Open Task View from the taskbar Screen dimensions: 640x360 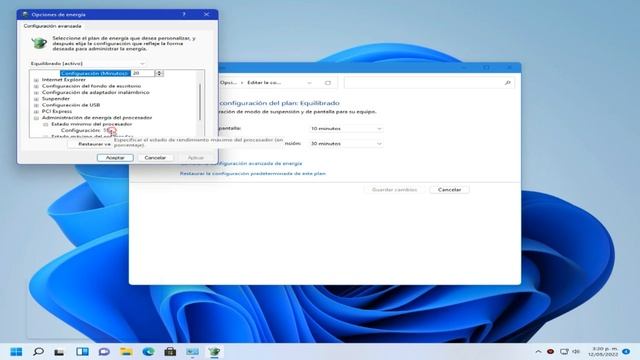click(x=60, y=351)
